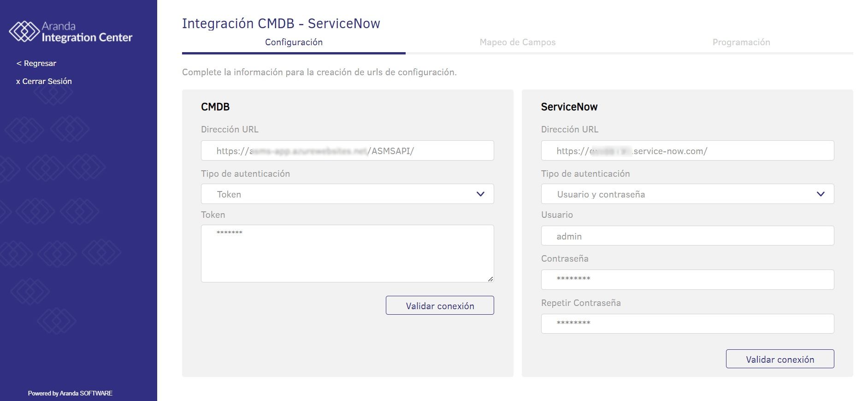Click the ServiceNow Contraseña password field
The height and width of the screenshot is (401, 868).
tap(687, 280)
